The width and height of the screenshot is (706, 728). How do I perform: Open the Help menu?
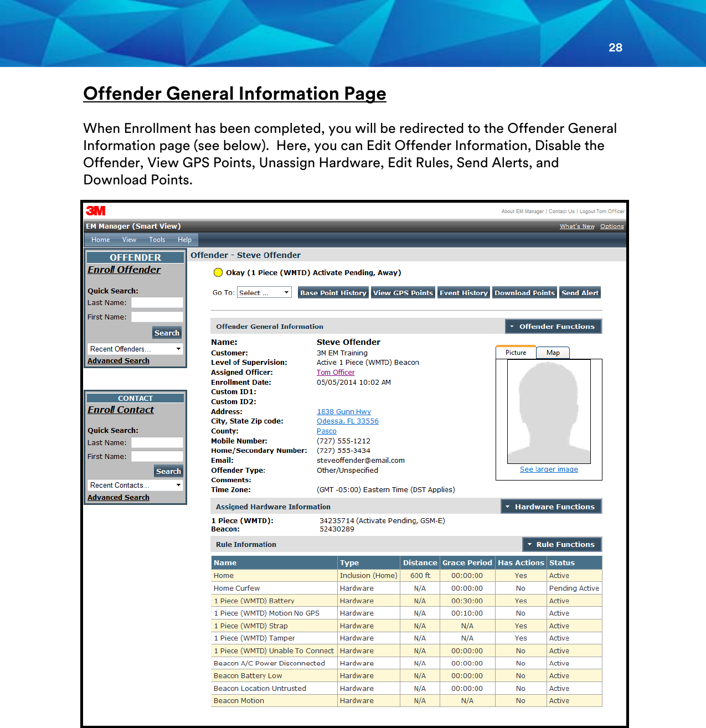(x=184, y=240)
